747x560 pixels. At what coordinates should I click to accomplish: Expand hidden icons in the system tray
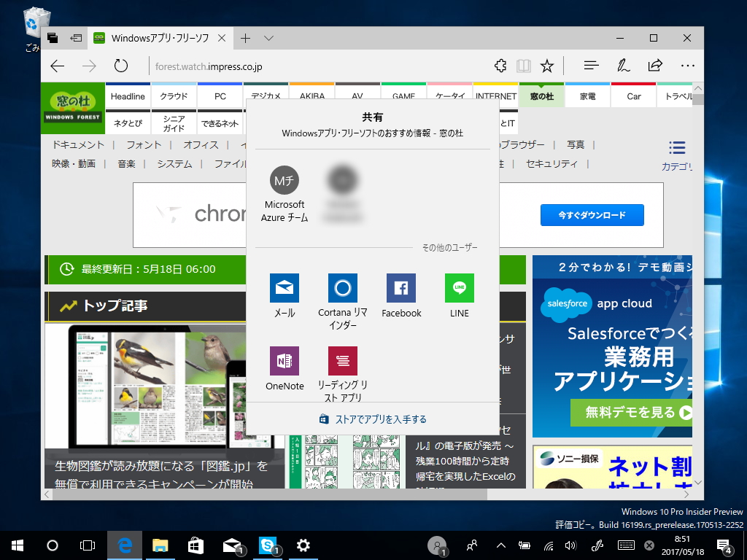(499, 545)
